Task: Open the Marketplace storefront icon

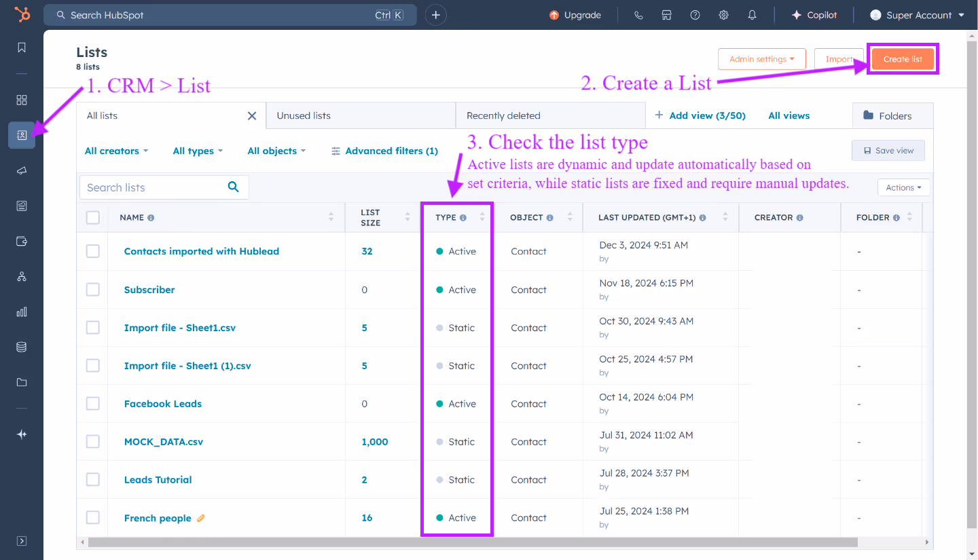Action: tap(666, 14)
